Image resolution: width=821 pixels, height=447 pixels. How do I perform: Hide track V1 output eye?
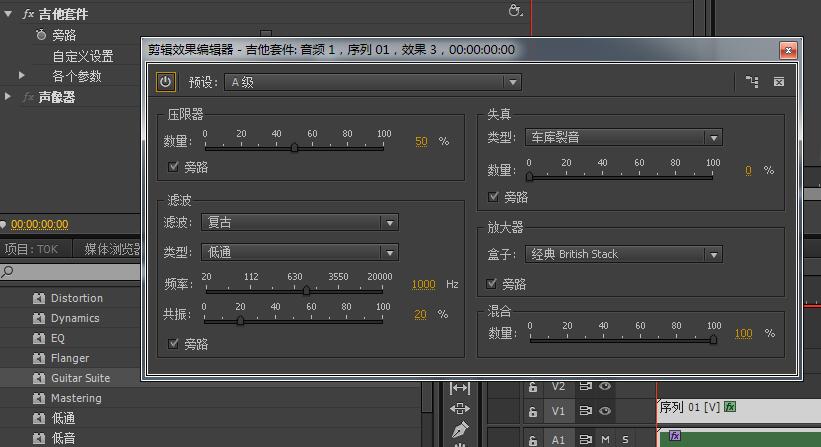(x=605, y=411)
